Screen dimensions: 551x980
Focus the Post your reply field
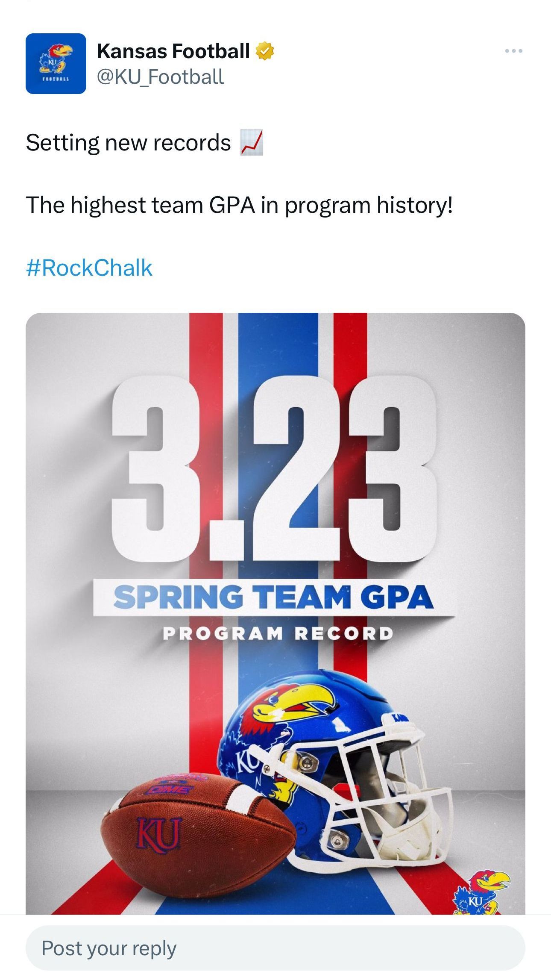(x=275, y=948)
